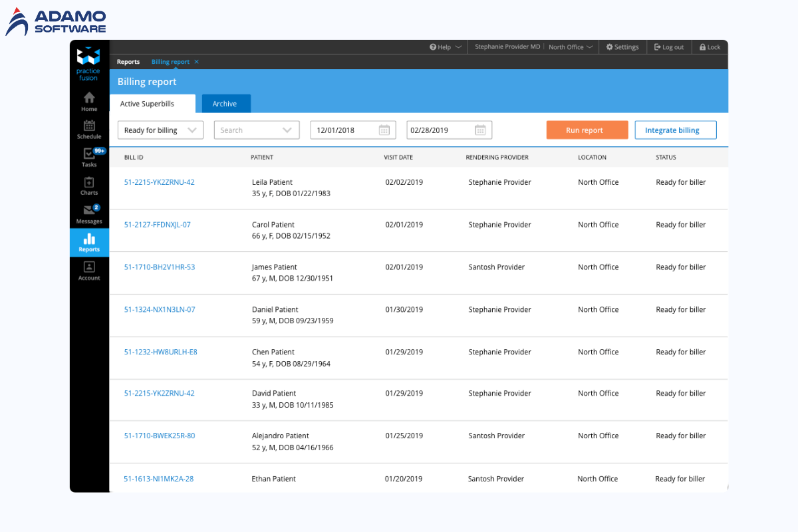
Task: Switch to the Archive tab
Action: tap(225, 104)
